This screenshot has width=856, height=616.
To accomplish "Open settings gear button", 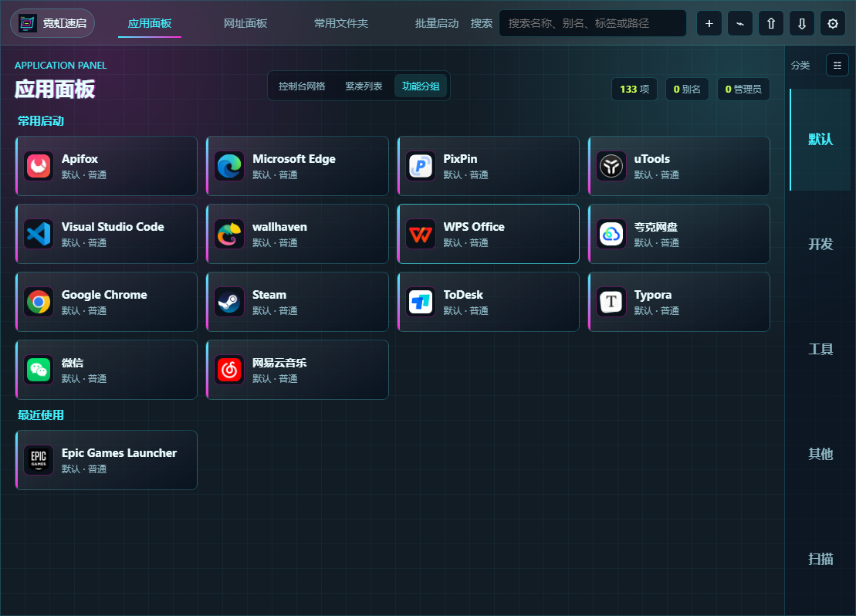I will [x=833, y=23].
